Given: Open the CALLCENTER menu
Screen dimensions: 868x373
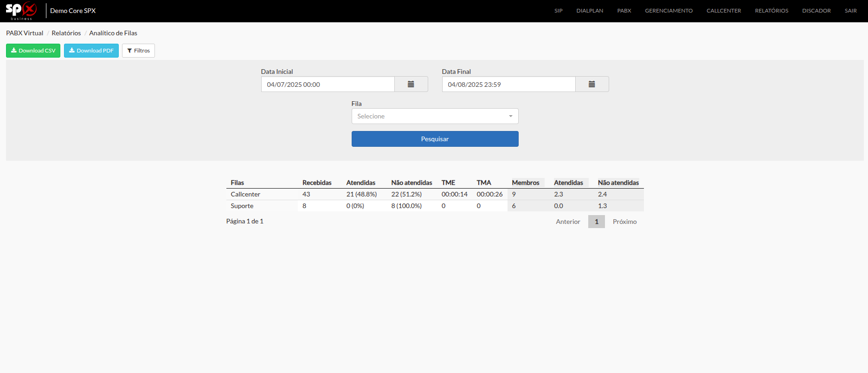Looking at the screenshot, I should [724, 11].
